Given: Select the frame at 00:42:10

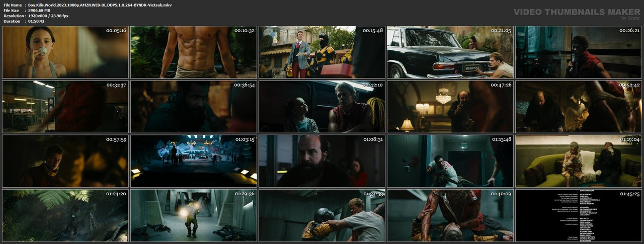Looking at the screenshot, I should (x=322, y=107).
